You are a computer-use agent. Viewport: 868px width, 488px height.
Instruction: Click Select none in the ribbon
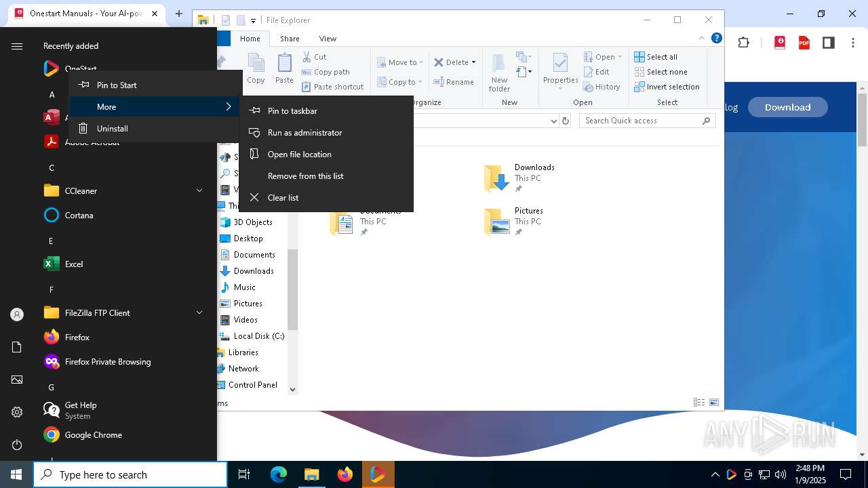coord(660,72)
